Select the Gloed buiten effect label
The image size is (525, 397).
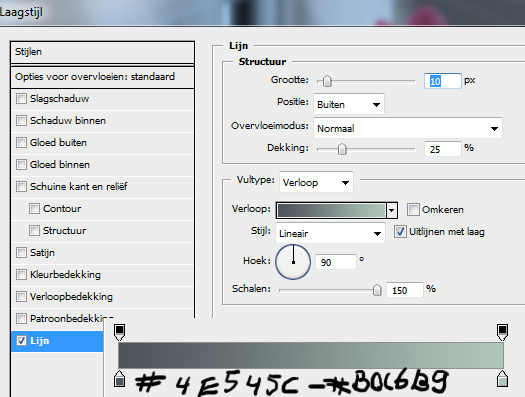click(58, 143)
